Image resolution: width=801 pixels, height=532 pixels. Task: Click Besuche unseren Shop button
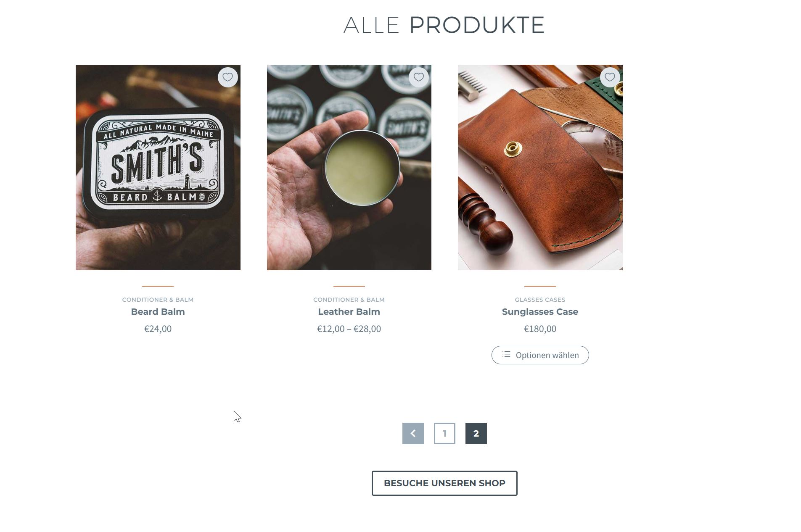pos(444,483)
